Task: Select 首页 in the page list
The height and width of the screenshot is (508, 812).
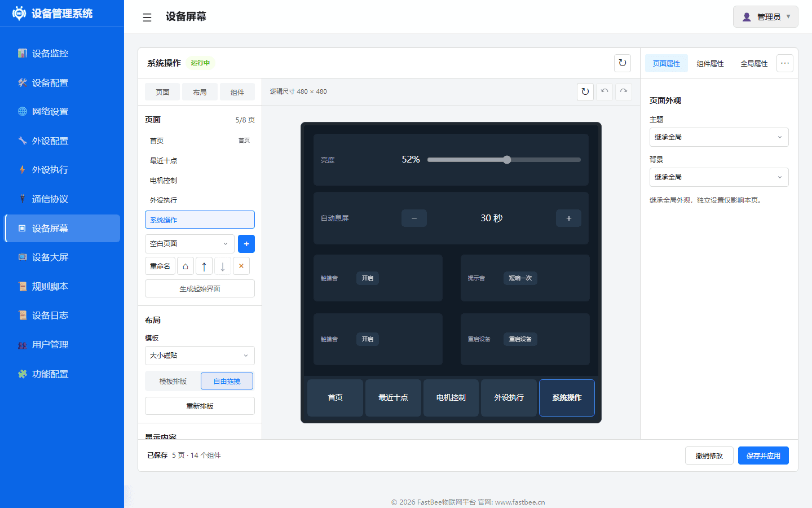Action: 200,141
